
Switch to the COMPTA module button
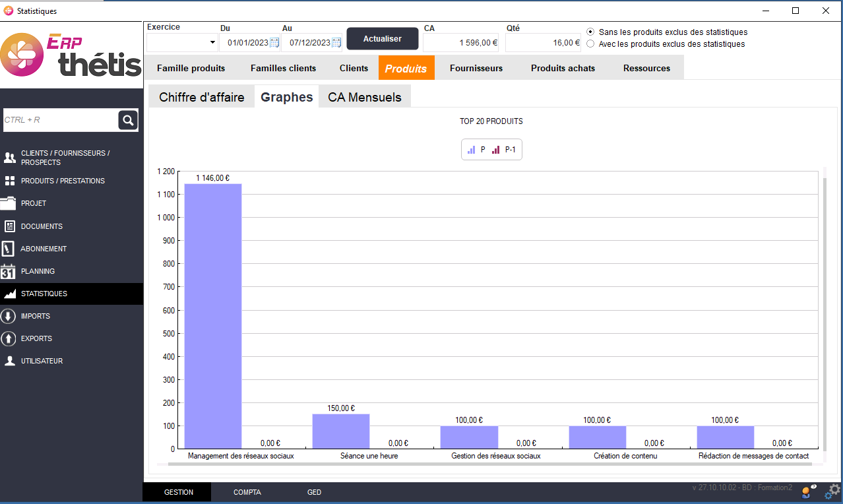pyautogui.click(x=247, y=492)
